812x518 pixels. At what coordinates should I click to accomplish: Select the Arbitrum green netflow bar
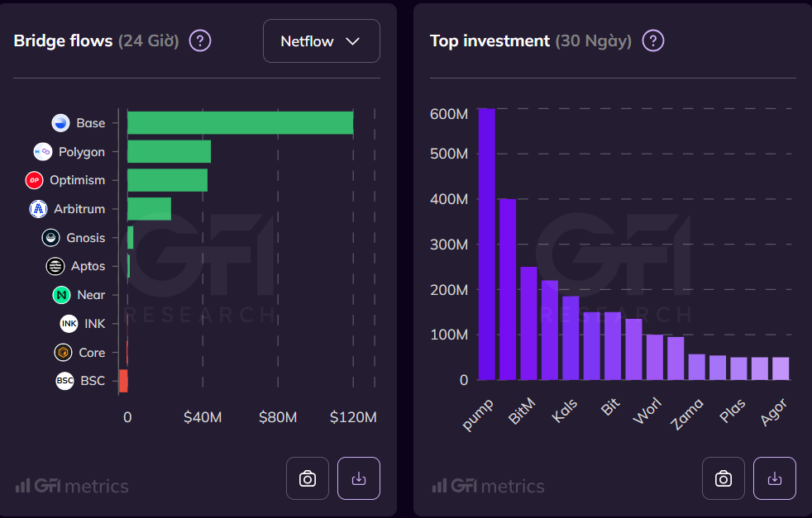coord(149,209)
